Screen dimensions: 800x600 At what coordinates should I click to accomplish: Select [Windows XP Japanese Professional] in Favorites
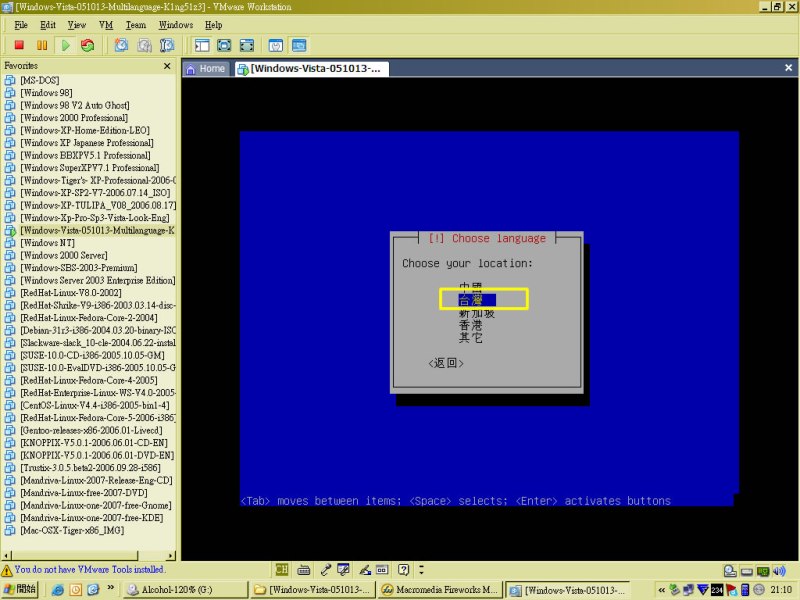87,143
